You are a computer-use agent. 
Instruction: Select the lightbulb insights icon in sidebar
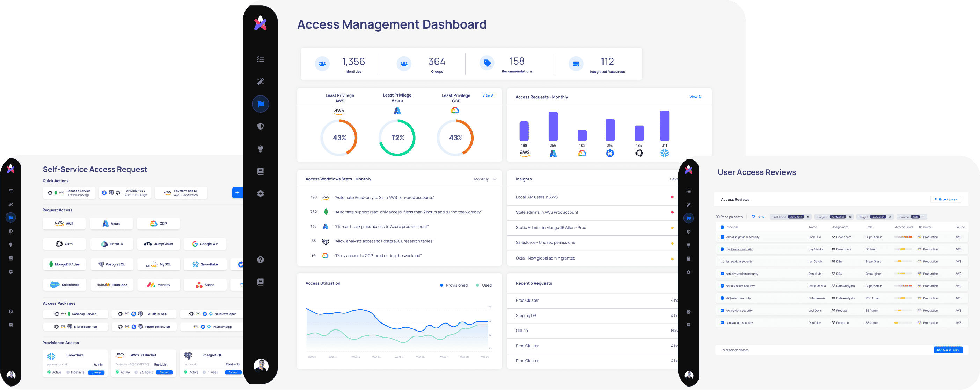point(261,149)
